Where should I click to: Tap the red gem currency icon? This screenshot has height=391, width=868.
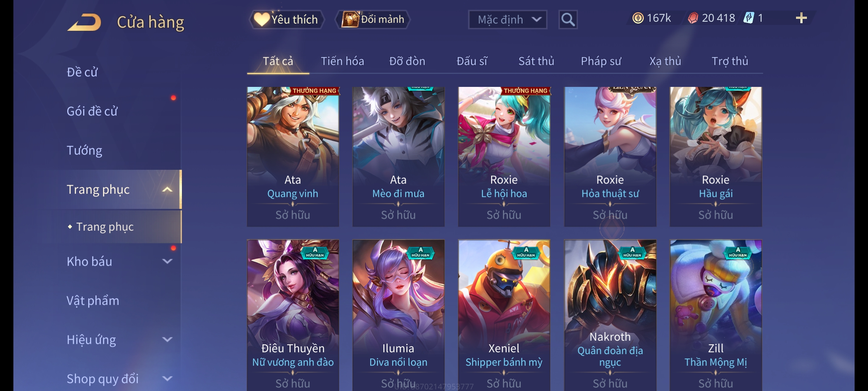point(693,18)
